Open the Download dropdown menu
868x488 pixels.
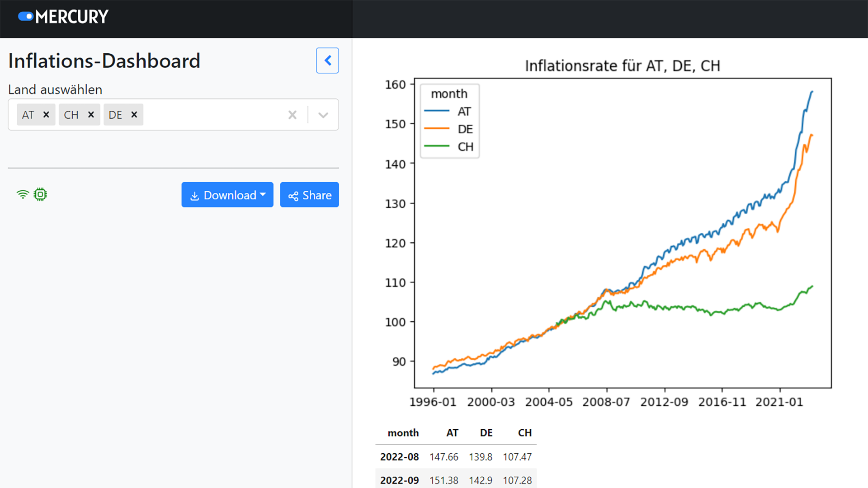click(x=227, y=195)
